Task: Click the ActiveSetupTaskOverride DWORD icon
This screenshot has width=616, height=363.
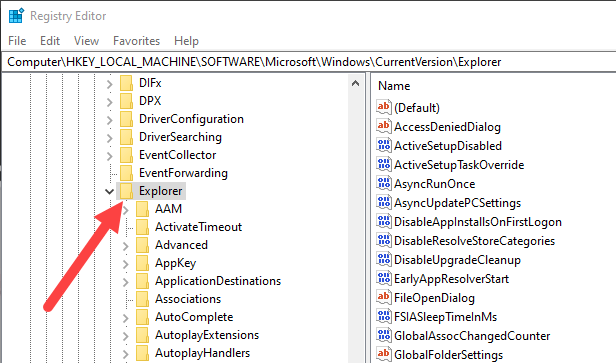Action: 383,164
